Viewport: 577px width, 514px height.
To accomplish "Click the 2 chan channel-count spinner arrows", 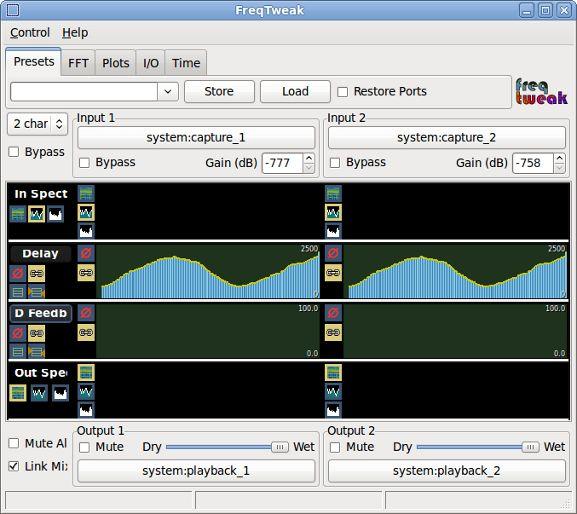I will [59, 124].
